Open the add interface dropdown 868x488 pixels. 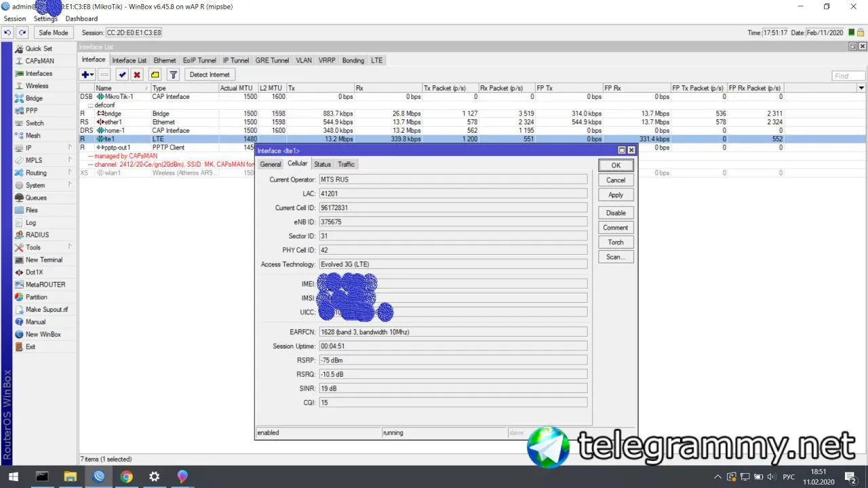88,75
